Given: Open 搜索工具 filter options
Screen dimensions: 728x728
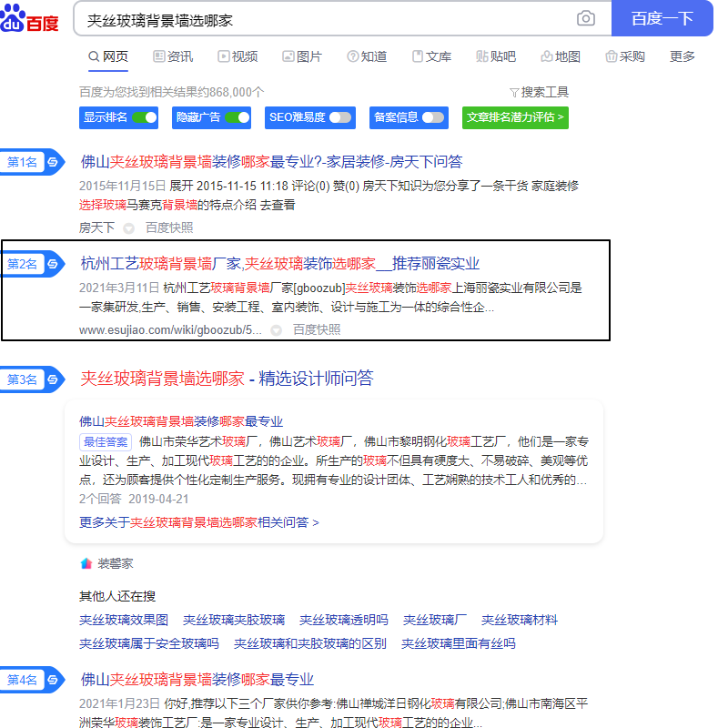Looking at the screenshot, I should pyautogui.click(x=539, y=92).
